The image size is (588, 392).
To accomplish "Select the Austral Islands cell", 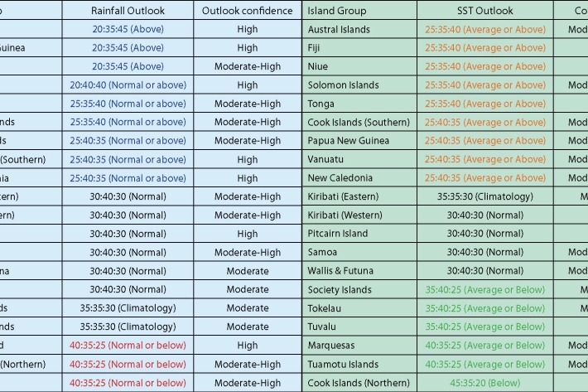I will (x=338, y=29).
